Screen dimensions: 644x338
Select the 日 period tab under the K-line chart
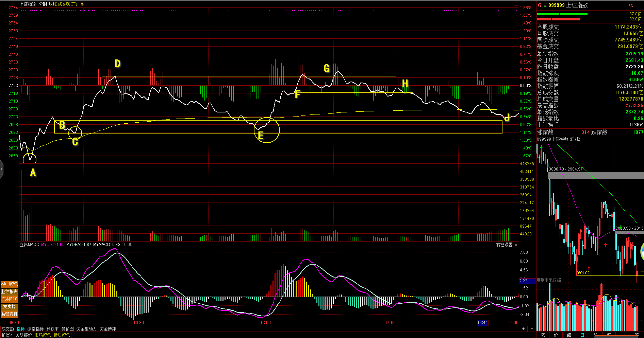tap(582, 335)
